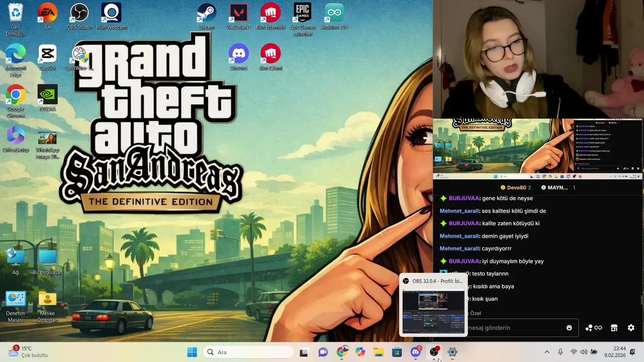This screenshot has height=362, width=644.
Task: Open Wi-Fi network tray icon
Action: click(x=574, y=352)
